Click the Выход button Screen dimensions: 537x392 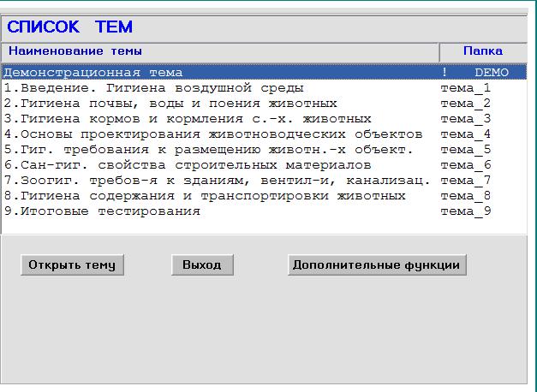pyautogui.click(x=202, y=265)
